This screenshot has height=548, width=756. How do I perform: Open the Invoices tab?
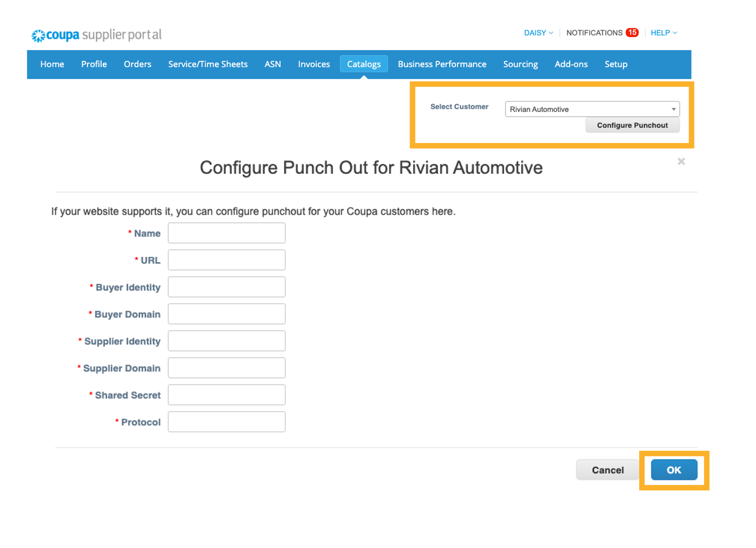tap(313, 64)
